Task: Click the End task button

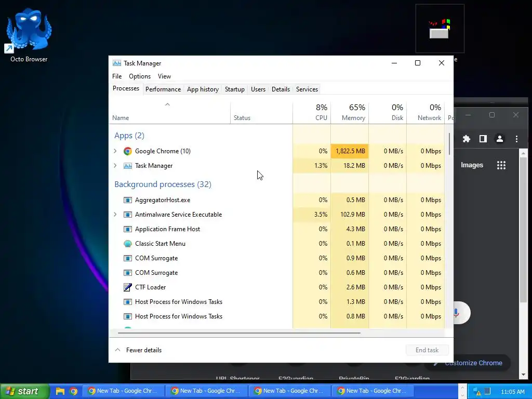Action: (x=427, y=350)
